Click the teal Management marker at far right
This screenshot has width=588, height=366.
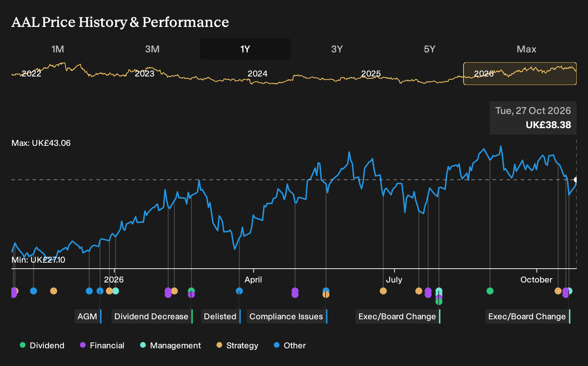[569, 291]
